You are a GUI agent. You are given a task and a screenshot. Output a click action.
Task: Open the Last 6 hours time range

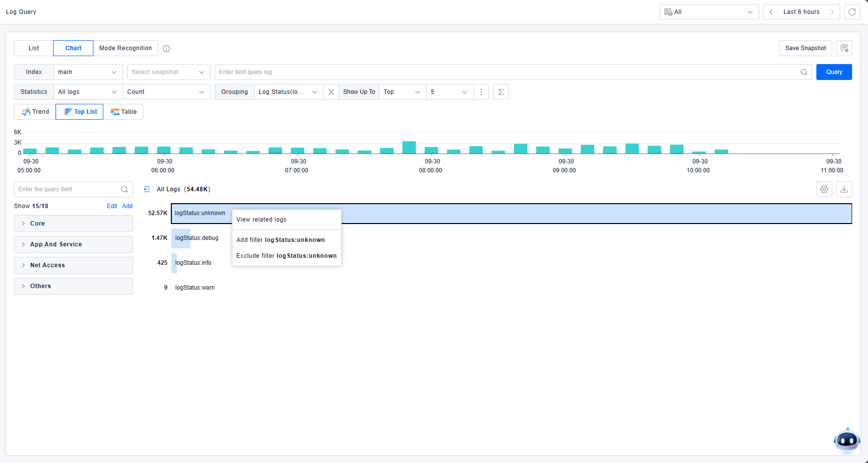(x=801, y=12)
